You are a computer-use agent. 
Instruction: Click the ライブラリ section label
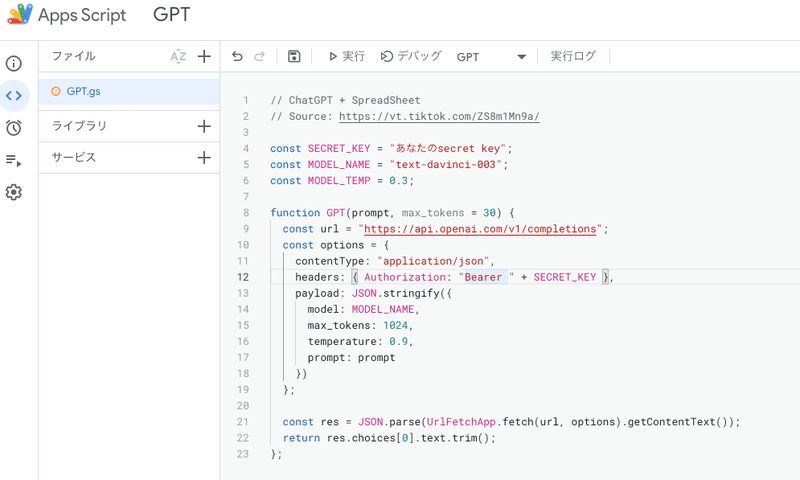(80, 126)
